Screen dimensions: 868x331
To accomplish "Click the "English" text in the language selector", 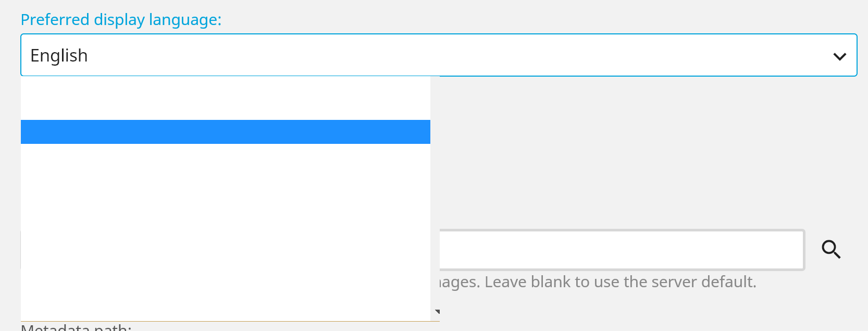I will point(59,56).
